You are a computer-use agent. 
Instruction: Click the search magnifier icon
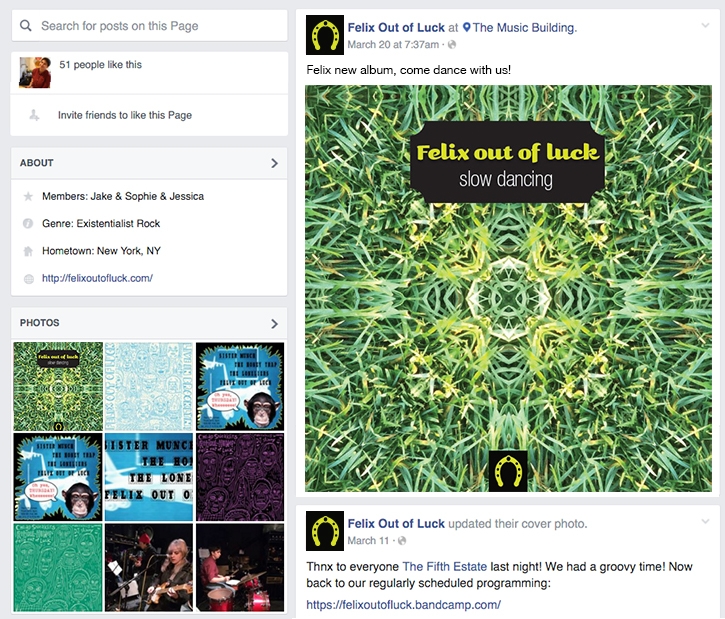(26, 25)
